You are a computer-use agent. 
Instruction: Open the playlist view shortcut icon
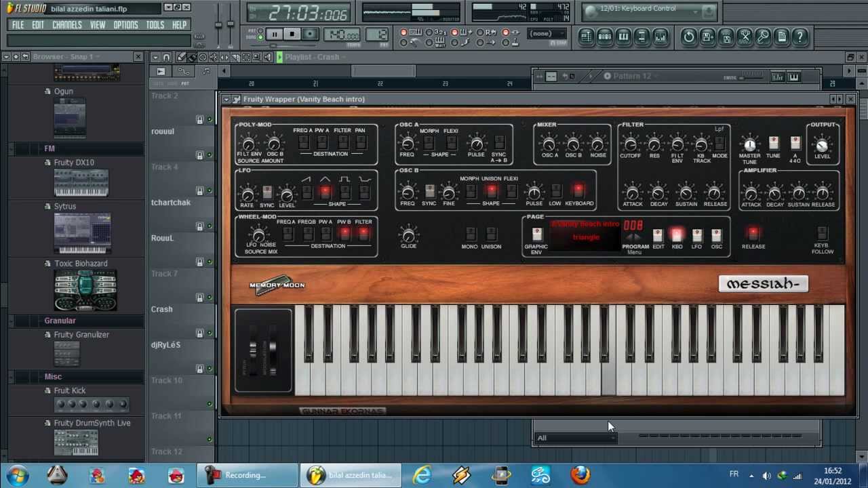[x=586, y=37]
